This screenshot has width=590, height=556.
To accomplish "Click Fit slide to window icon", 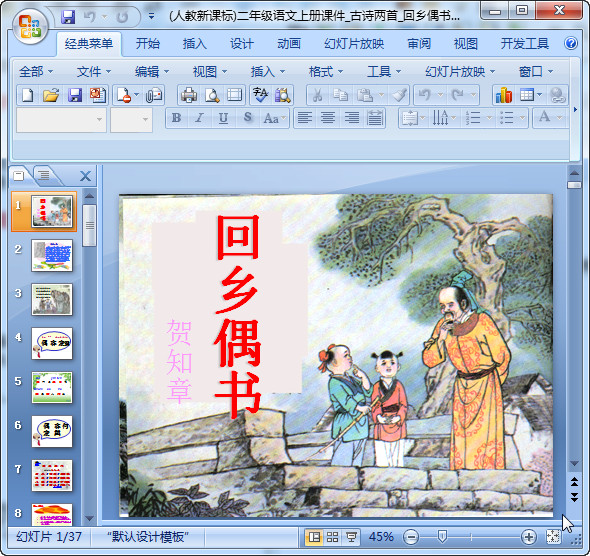I will [553, 537].
